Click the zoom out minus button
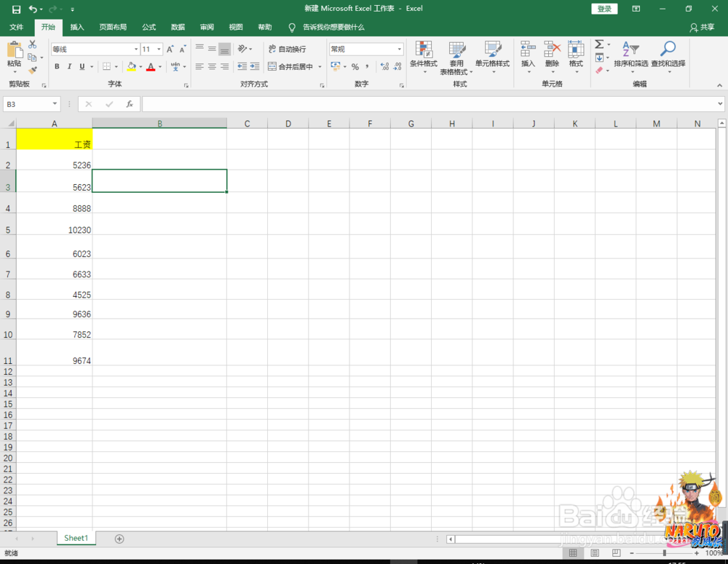 tap(631, 553)
